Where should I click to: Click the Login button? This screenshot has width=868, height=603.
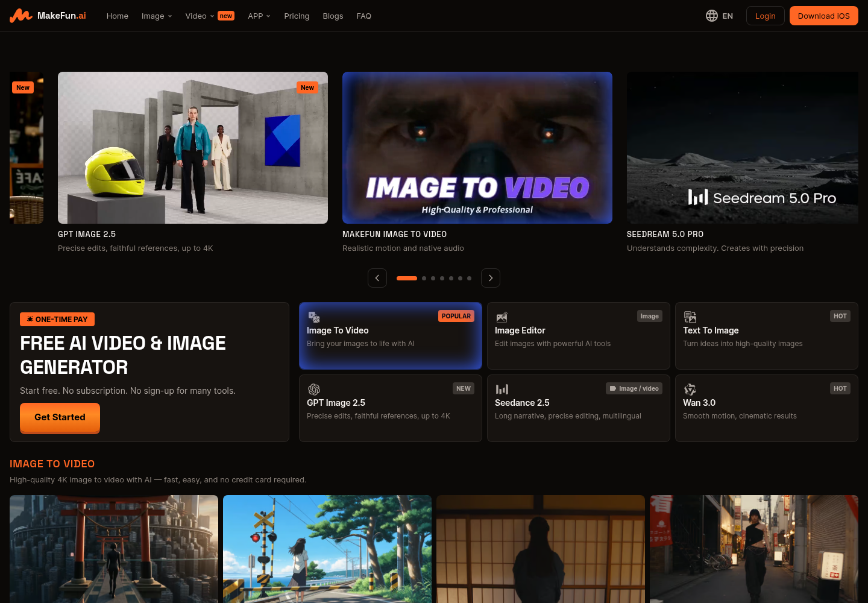766,16
